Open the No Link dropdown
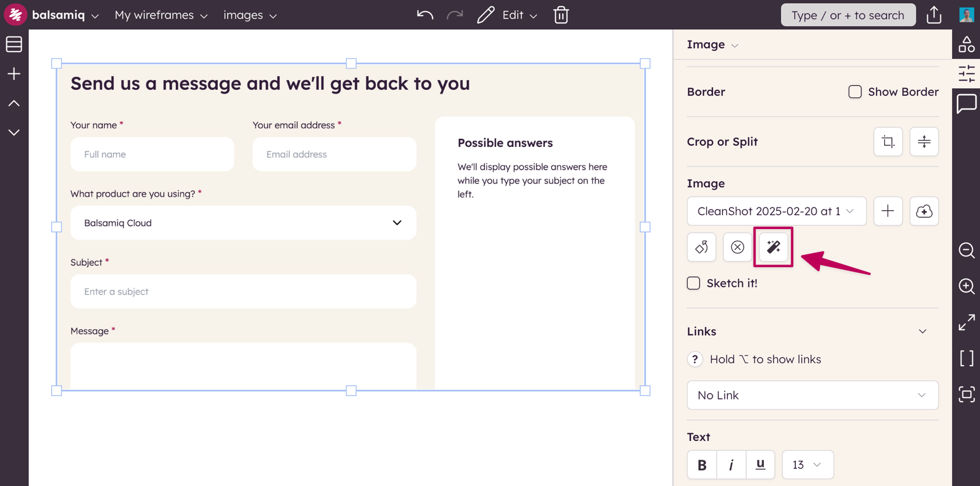 (813, 395)
